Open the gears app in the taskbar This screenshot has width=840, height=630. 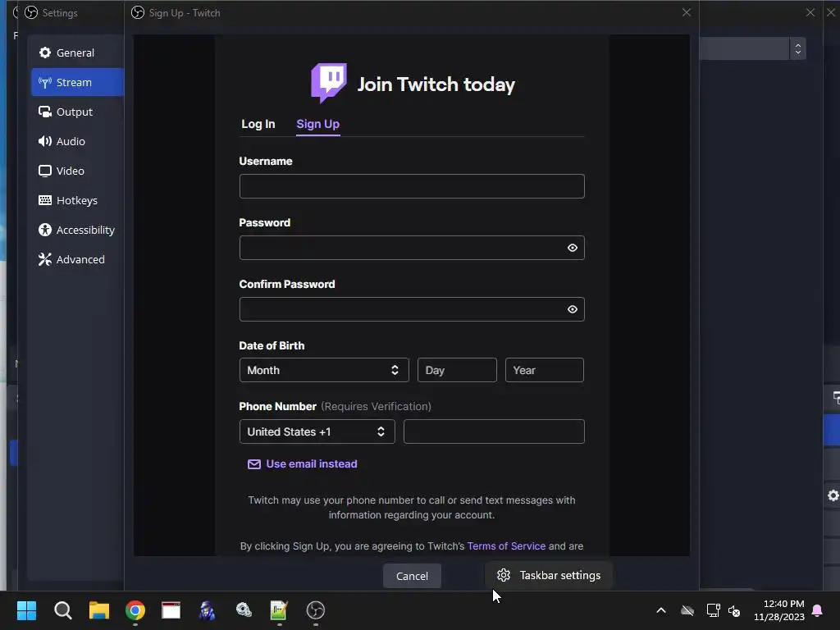tap(244, 610)
